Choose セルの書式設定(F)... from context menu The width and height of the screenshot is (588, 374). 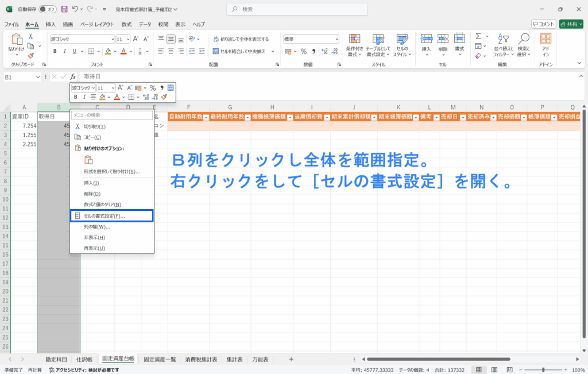coord(112,215)
